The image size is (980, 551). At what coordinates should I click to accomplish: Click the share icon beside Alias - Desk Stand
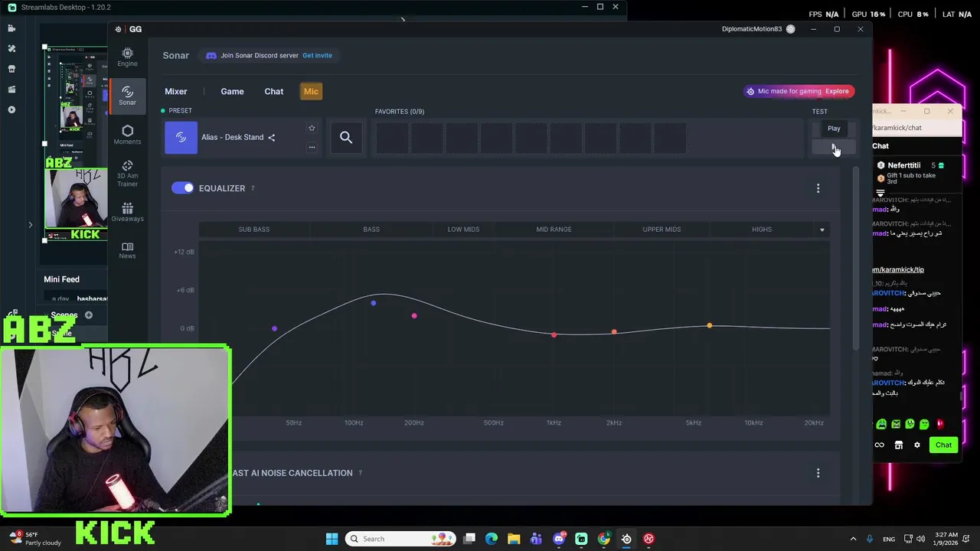pos(271,138)
